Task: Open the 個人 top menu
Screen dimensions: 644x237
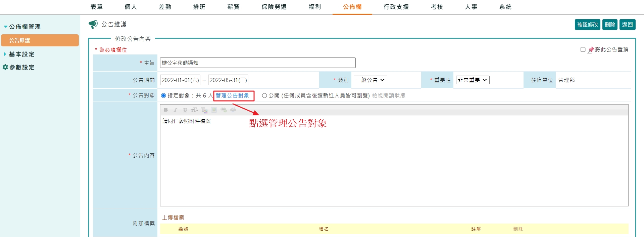Action: pos(131,7)
